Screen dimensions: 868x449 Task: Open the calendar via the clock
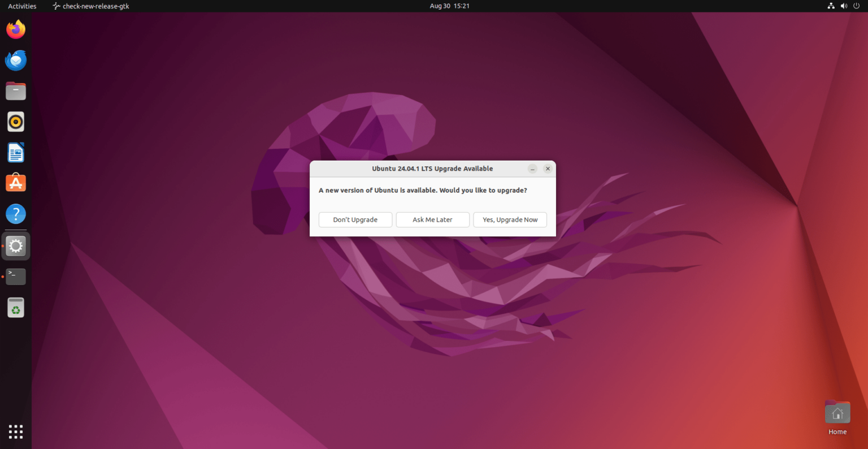(x=449, y=6)
